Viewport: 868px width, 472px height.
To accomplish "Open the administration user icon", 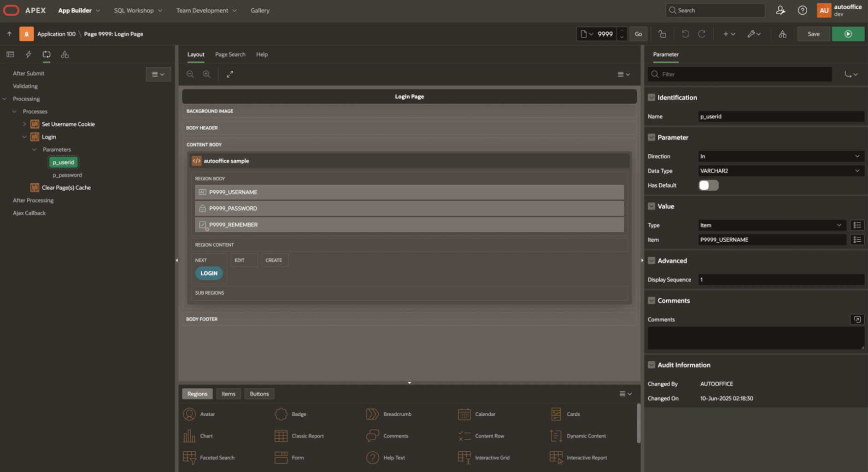I will (x=780, y=10).
